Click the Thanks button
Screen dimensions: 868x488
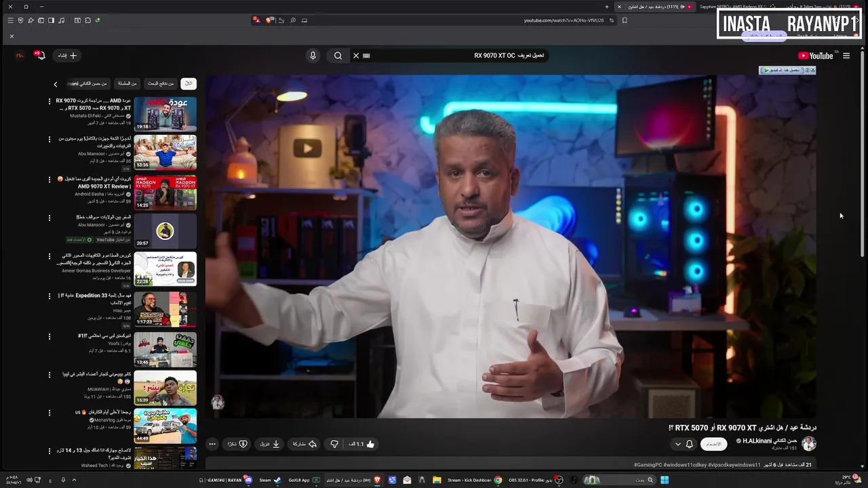(238, 444)
